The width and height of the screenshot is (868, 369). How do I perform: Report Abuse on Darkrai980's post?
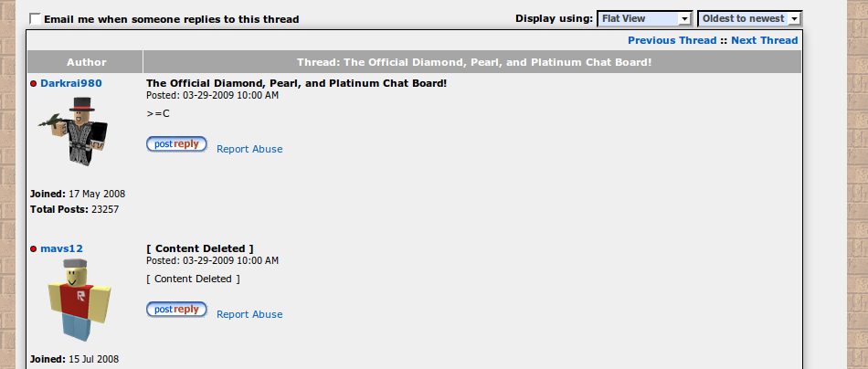(249, 149)
